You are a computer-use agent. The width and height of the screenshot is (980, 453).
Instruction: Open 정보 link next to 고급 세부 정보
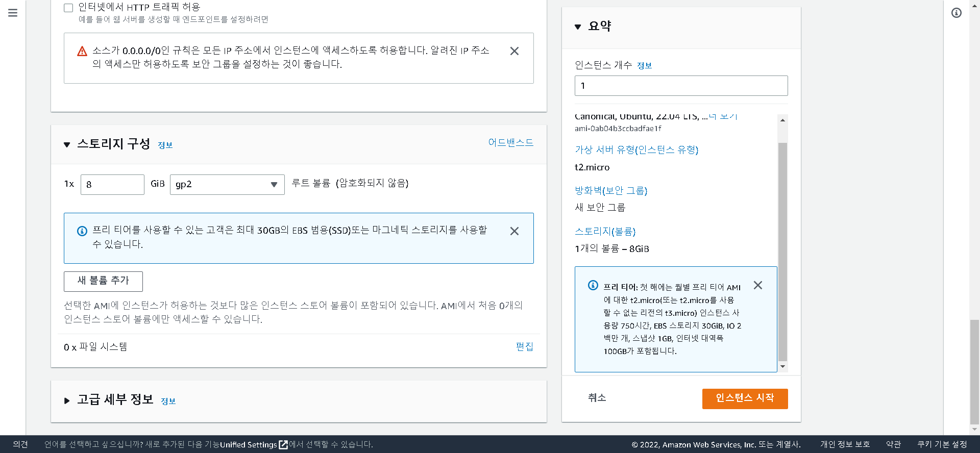(168, 401)
